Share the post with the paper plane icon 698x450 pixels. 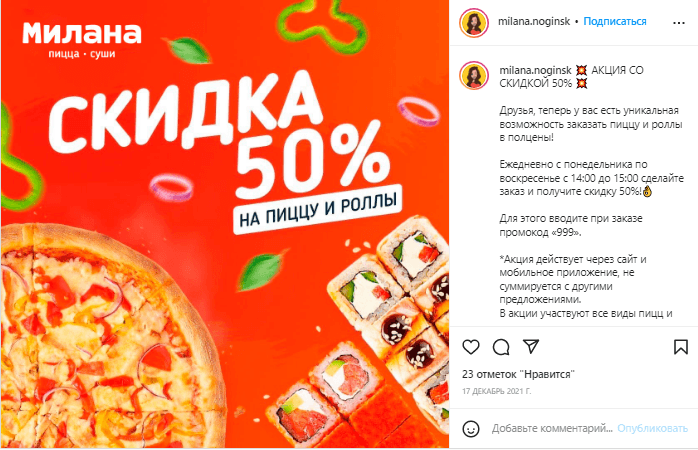531,346
